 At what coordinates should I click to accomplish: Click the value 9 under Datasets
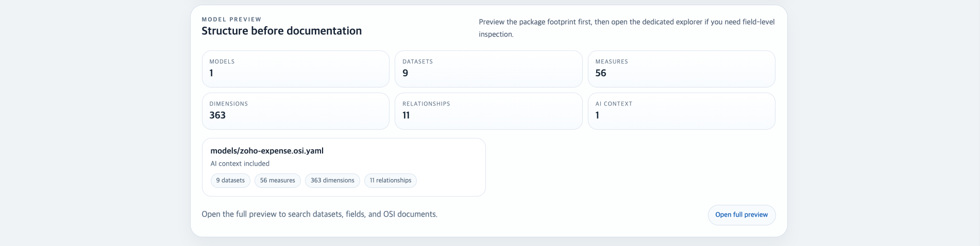tap(405, 73)
